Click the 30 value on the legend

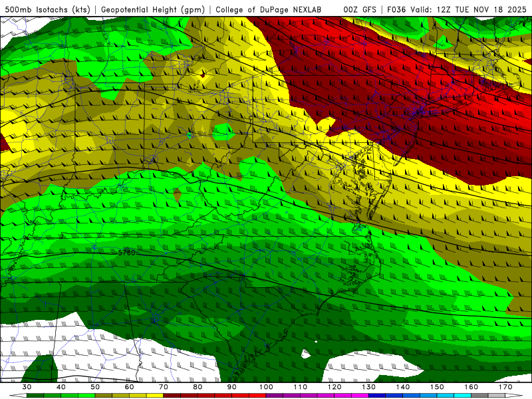27,387
